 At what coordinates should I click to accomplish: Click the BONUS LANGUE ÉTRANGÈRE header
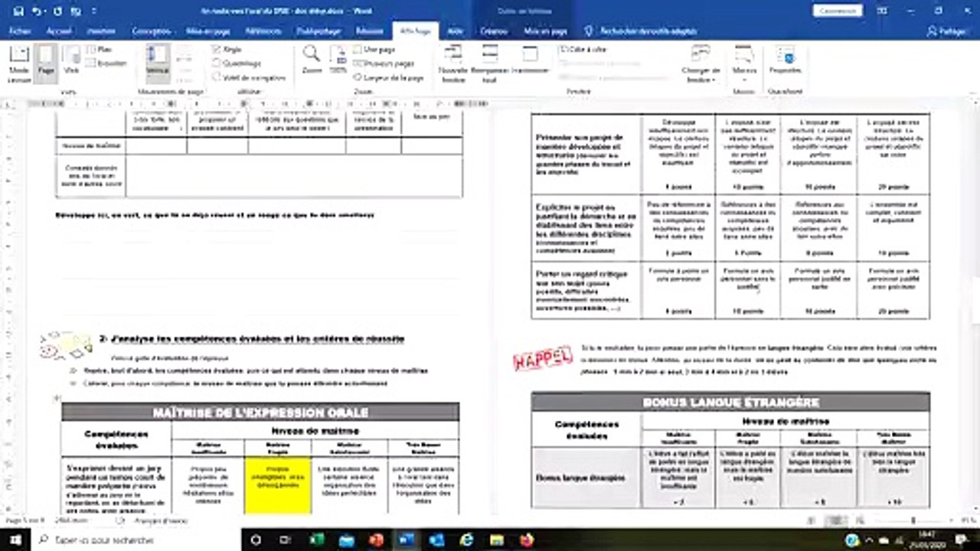click(730, 402)
